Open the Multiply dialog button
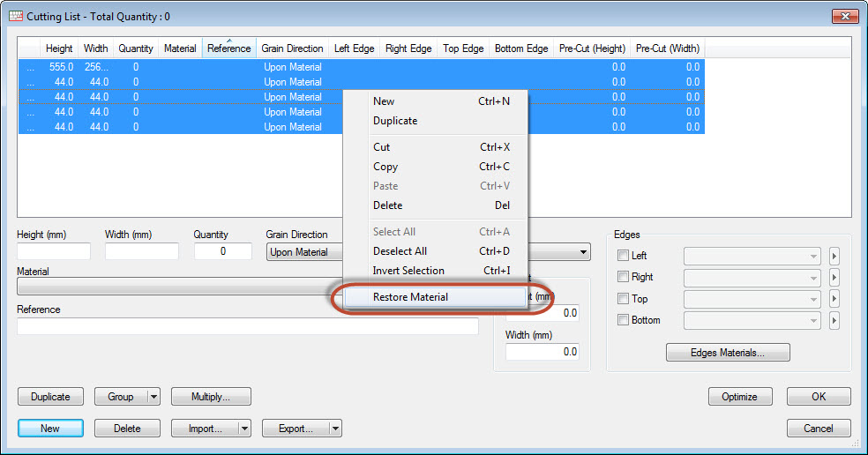The height and width of the screenshot is (455, 868). point(211,396)
